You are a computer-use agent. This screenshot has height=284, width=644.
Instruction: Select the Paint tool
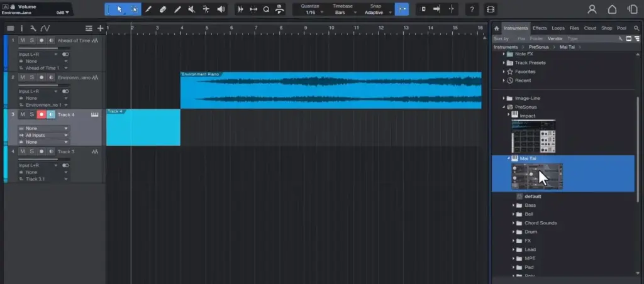coord(177,9)
